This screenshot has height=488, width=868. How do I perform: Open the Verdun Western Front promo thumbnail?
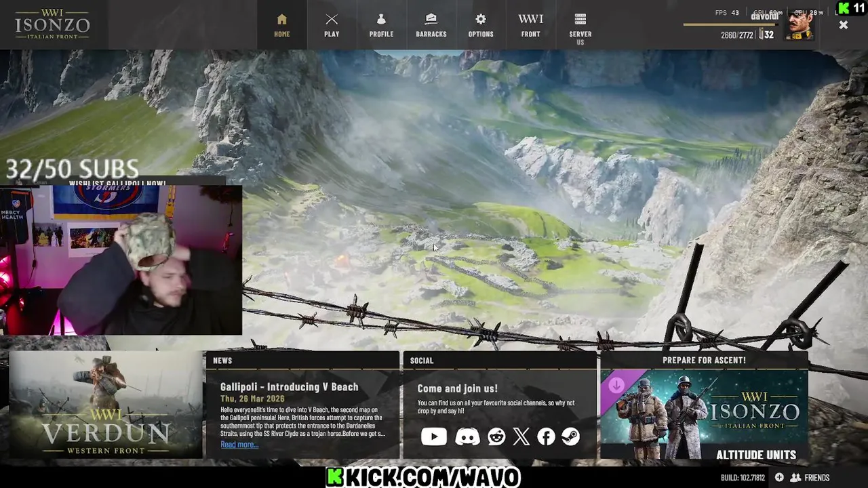tap(105, 405)
